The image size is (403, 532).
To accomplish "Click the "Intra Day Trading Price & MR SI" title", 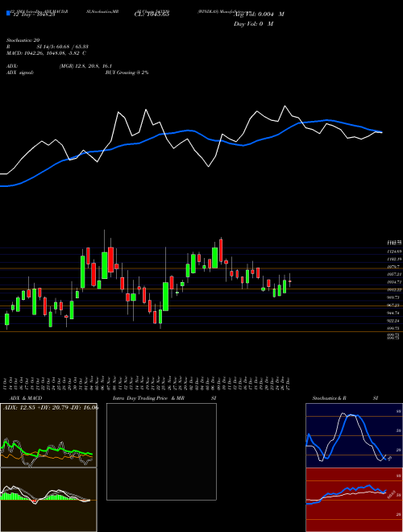I will tap(164, 398).
